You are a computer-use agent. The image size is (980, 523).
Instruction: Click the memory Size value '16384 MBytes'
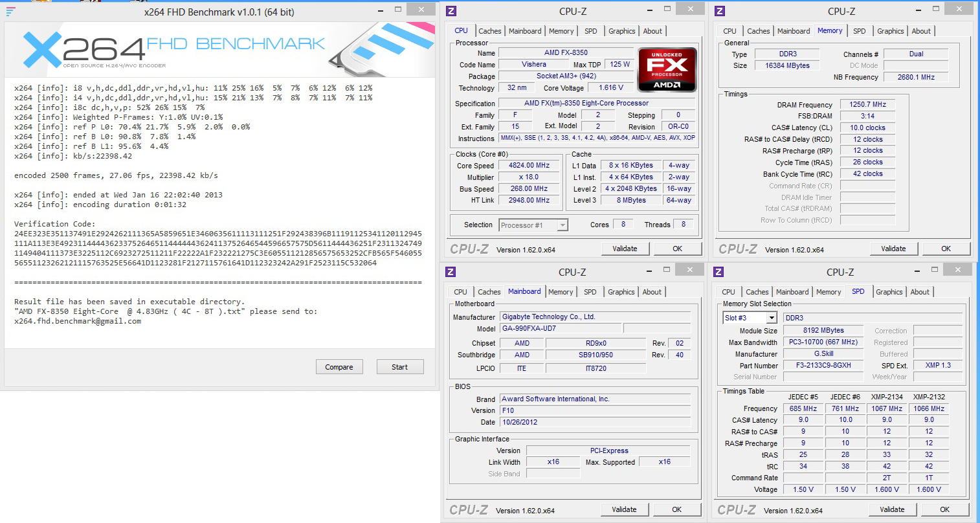pos(788,65)
